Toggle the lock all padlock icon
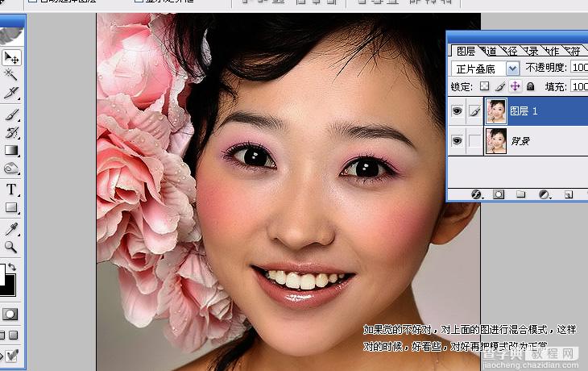The width and height of the screenshot is (588, 371). point(530,86)
